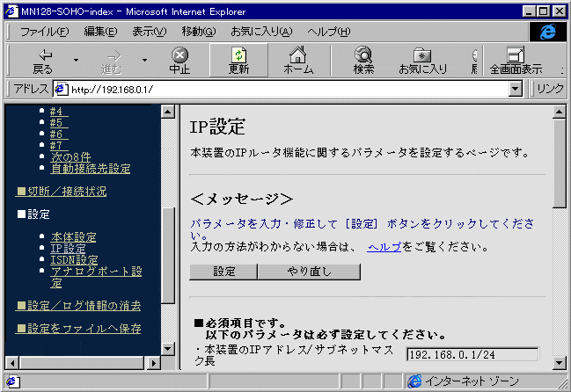Image resolution: width=571 pixels, height=392 pixels.
Task: Click the 設定 submit button
Action: (x=224, y=272)
